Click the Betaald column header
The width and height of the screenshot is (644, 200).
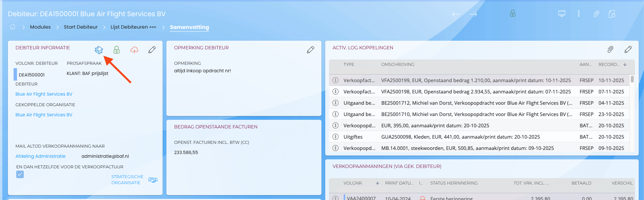pos(581,183)
